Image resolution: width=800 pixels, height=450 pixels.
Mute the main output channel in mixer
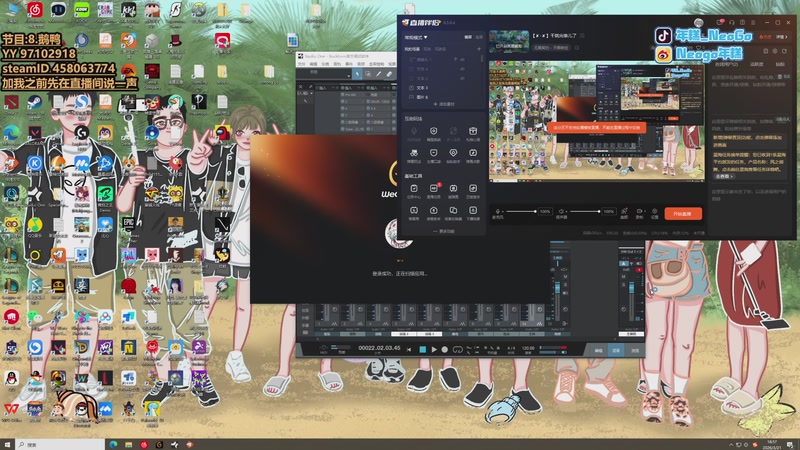[x=623, y=277]
